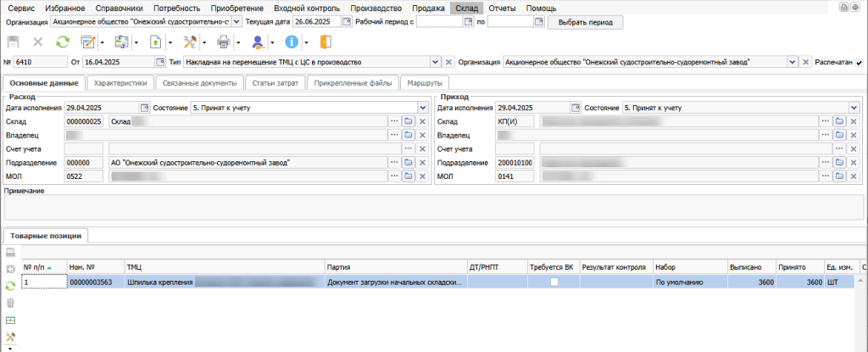Click the blue information icon
The image size is (868, 352).
pyautogui.click(x=292, y=42)
